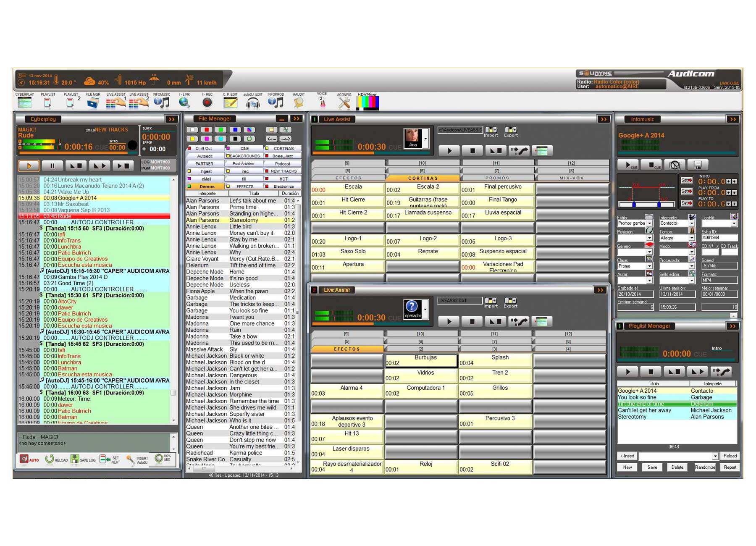Toggle the green color filter in File Manager

(x=221, y=130)
